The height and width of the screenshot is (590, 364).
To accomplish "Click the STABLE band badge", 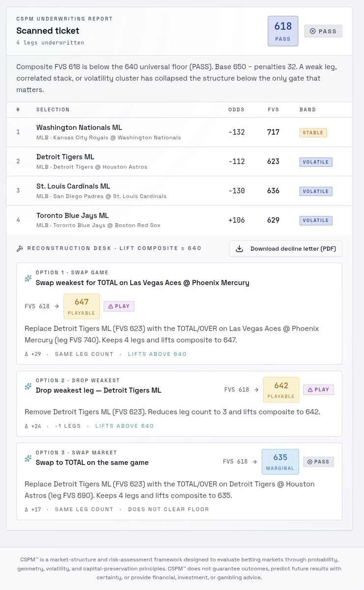I will pyautogui.click(x=313, y=132).
